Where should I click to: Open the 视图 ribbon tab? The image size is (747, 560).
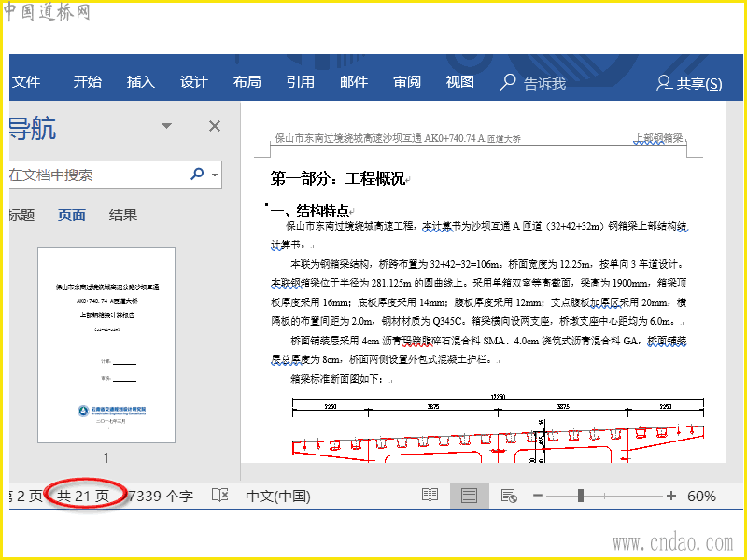click(459, 82)
